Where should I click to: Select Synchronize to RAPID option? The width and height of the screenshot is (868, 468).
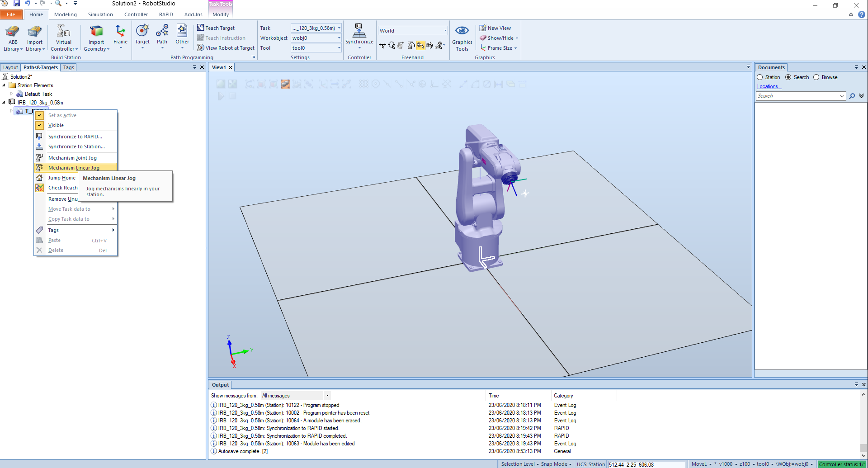[x=75, y=137]
